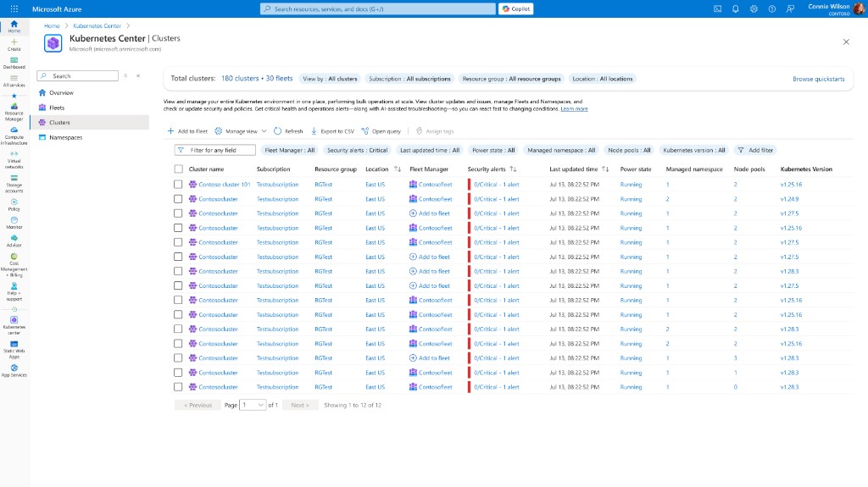Click Create in the left sidebar
The width and height of the screenshot is (868, 487).
click(x=14, y=45)
